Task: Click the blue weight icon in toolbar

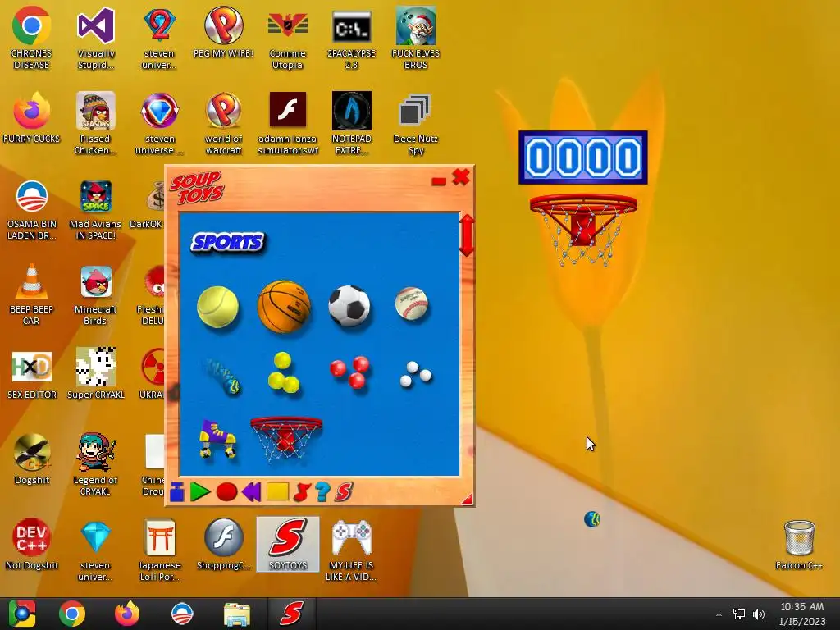Action: click(x=177, y=492)
